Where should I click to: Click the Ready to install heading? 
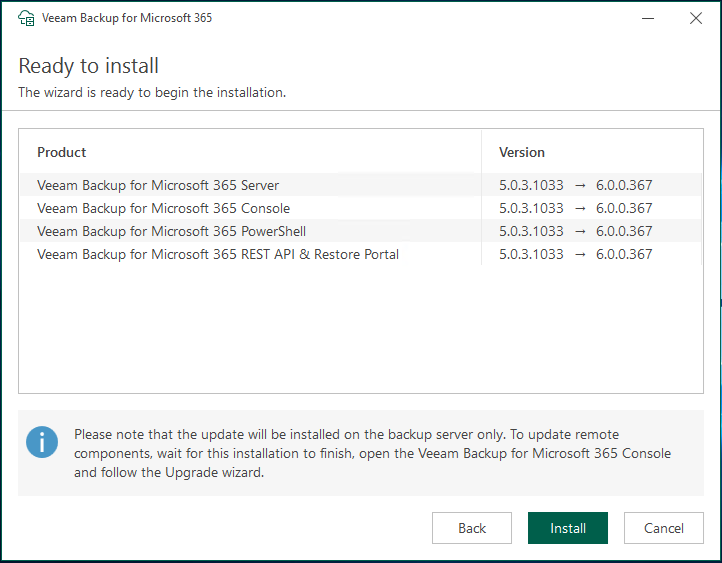(x=88, y=66)
